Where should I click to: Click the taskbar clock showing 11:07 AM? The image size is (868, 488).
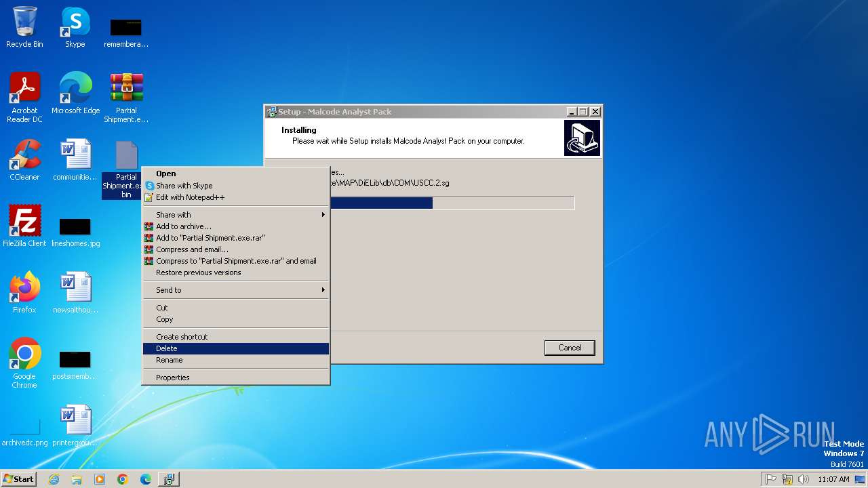(833, 479)
